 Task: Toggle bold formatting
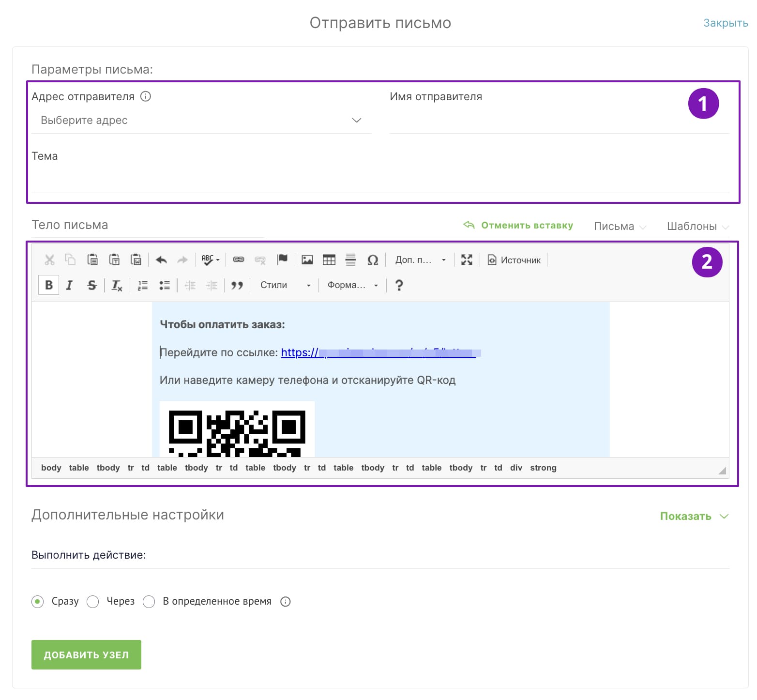coord(49,285)
